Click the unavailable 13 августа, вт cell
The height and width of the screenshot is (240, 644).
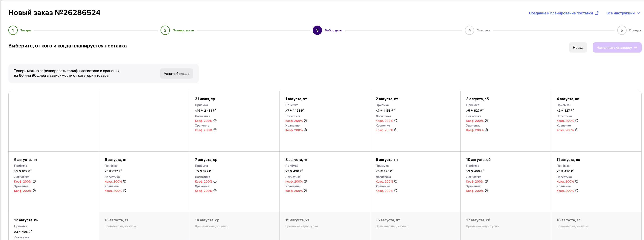144,226
